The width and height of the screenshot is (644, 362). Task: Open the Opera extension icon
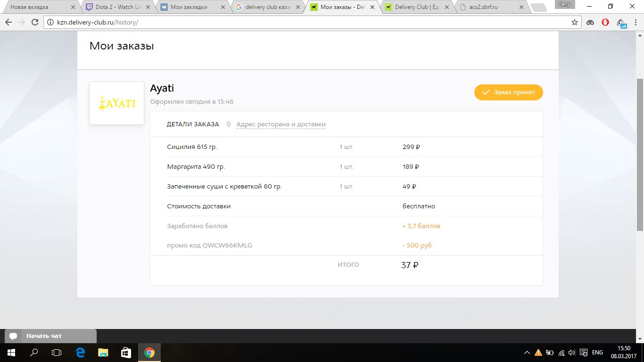pyautogui.click(x=606, y=22)
